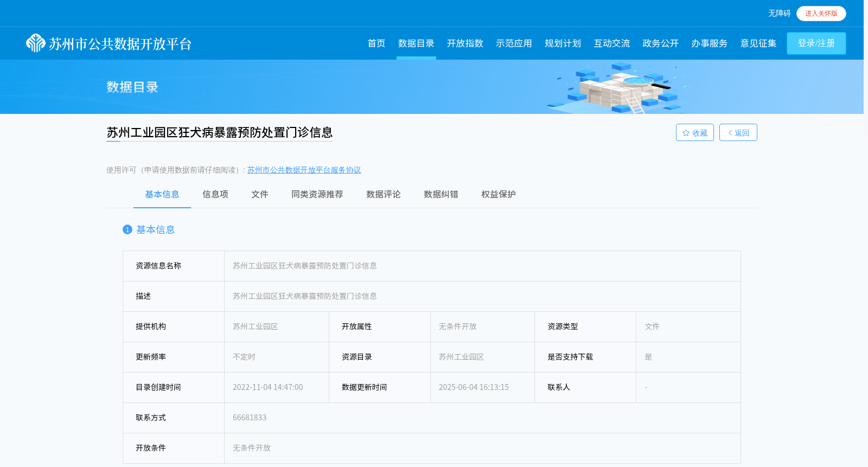Screen dimensions: 868x467
Task: Click the 开放属性 value 无条件开放
Action: [x=458, y=327]
